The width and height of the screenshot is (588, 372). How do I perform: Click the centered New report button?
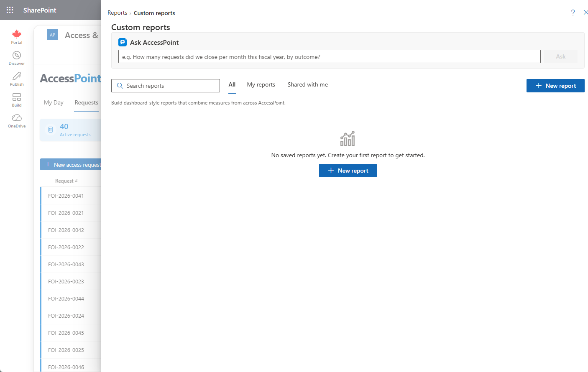[x=348, y=171]
